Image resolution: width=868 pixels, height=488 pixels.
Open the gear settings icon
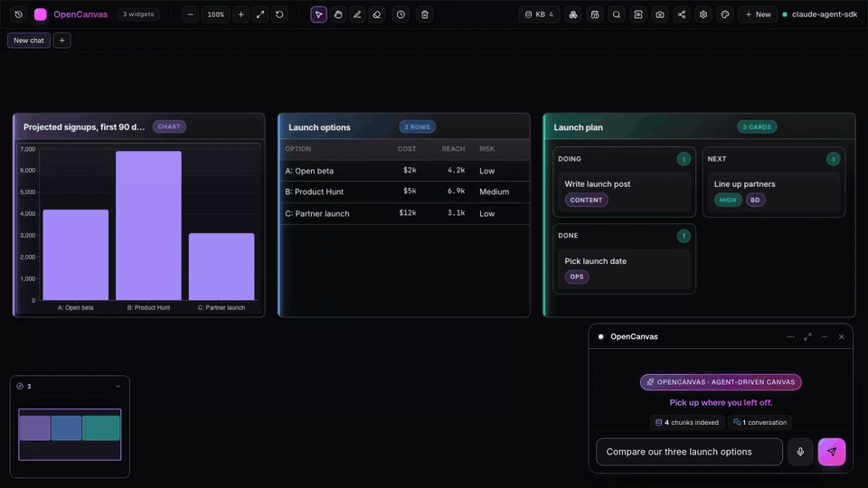(x=703, y=14)
